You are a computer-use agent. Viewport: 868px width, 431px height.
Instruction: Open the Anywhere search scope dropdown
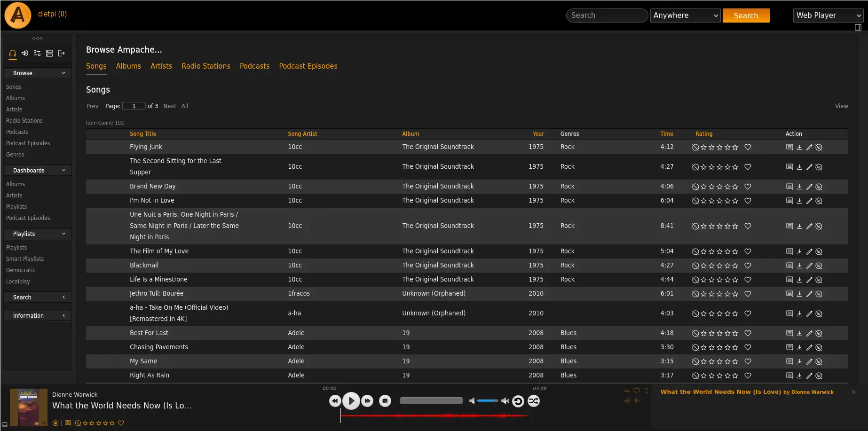tap(685, 16)
